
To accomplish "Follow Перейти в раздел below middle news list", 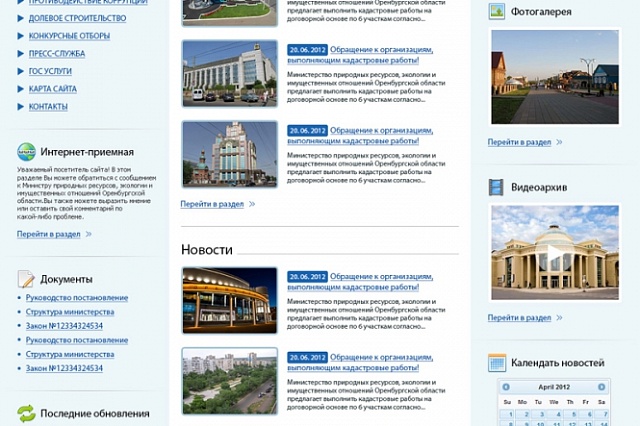I will click(212, 204).
